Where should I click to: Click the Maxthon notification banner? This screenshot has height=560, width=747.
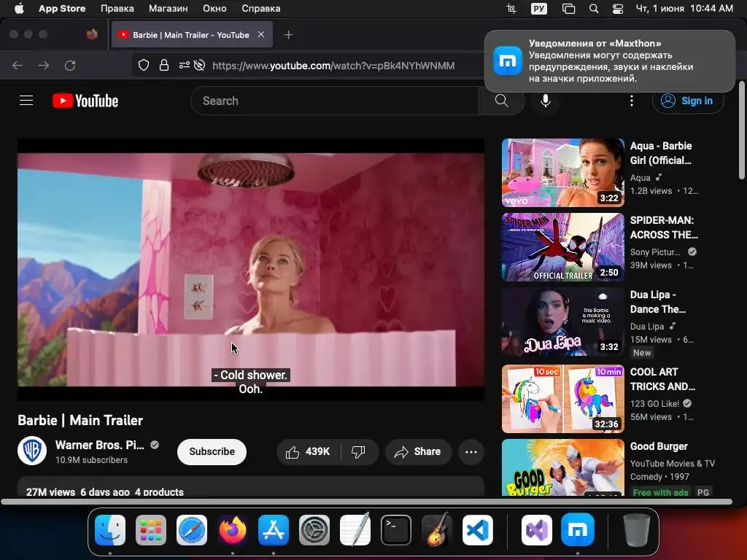click(609, 61)
